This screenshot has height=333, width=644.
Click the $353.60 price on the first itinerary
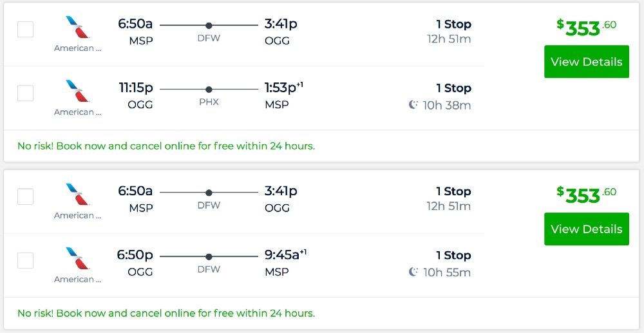tap(586, 28)
